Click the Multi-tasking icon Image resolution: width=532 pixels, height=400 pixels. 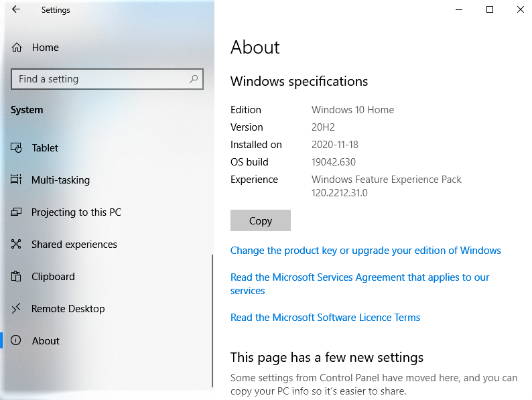point(16,180)
